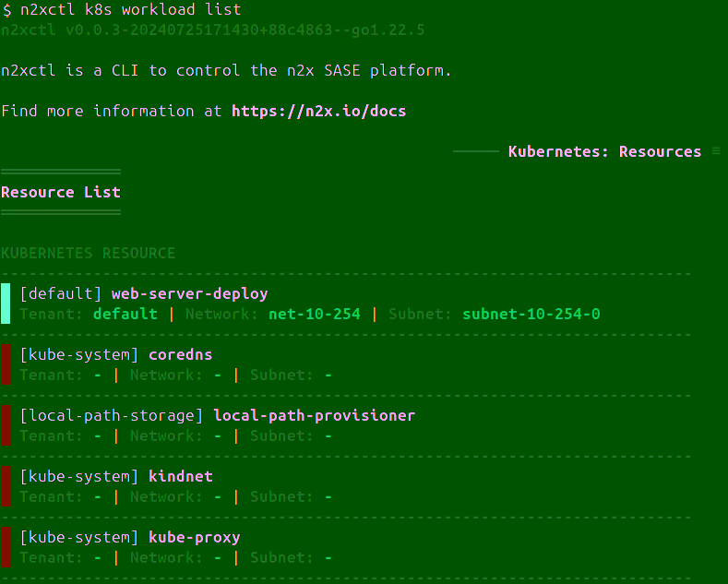Click the small menu glyph after 'Resources'

(716, 151)
